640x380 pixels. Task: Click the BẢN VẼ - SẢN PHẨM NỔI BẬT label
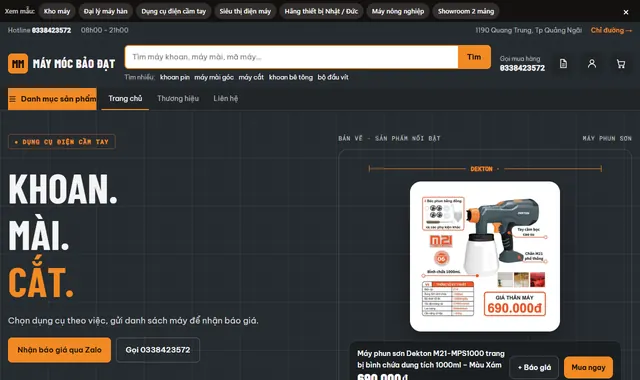[x=389, y=138]
